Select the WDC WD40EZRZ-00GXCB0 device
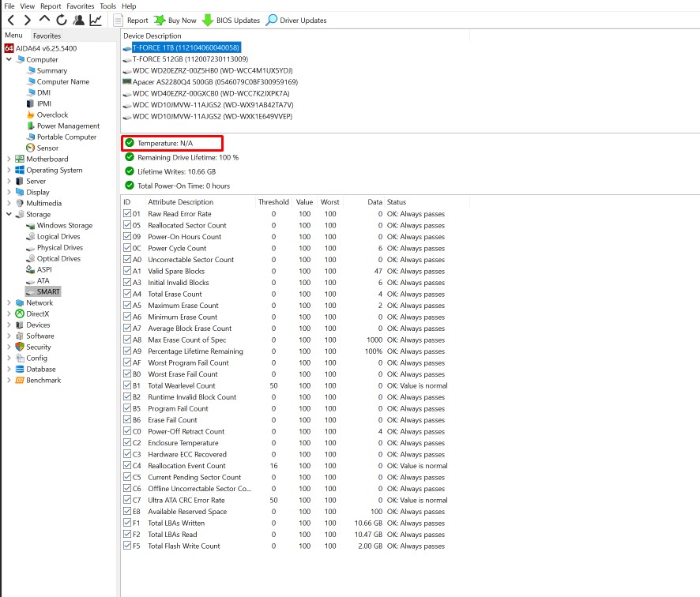The image size is (700, 597). click(x=211, y=93)
